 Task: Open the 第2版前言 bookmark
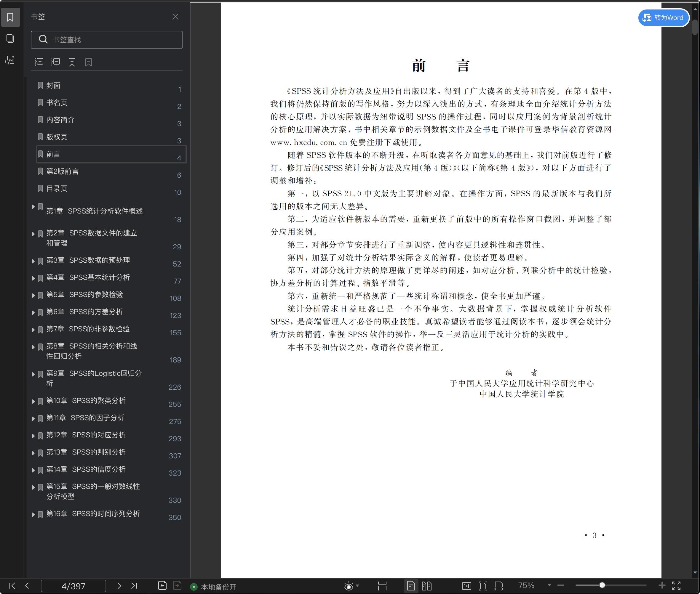coord(62,171)
